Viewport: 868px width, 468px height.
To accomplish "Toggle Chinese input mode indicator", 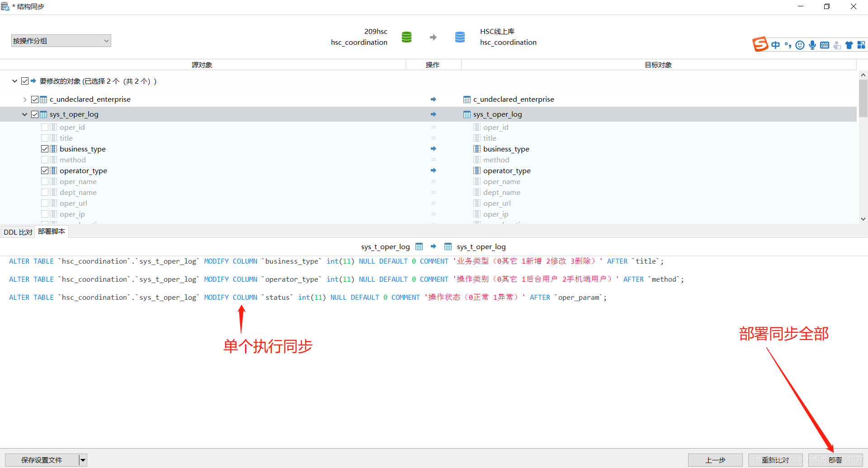I will click(775, 45).
